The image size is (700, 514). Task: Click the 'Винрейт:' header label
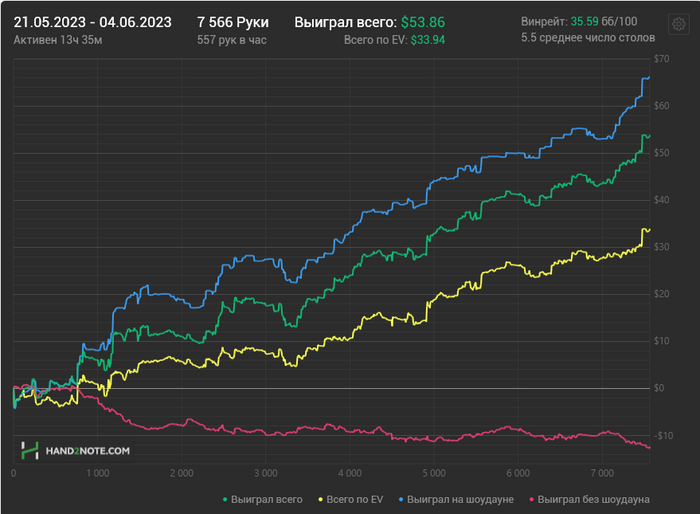[545, 21]
